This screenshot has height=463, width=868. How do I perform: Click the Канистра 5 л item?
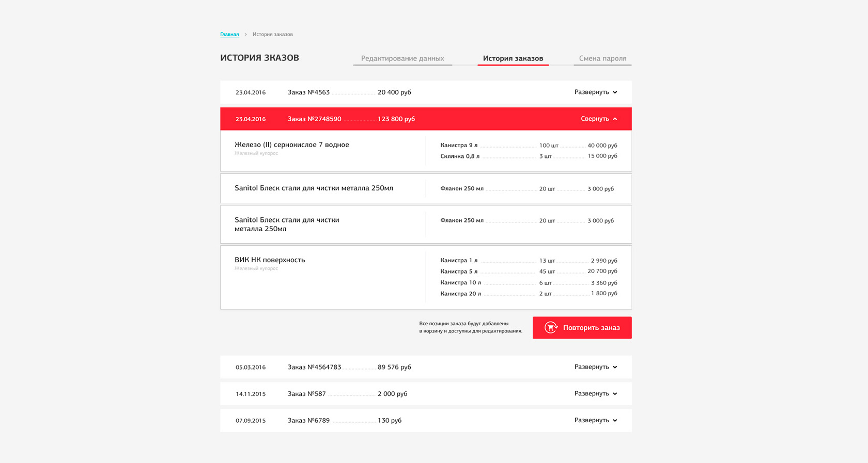tap(459, 272)
